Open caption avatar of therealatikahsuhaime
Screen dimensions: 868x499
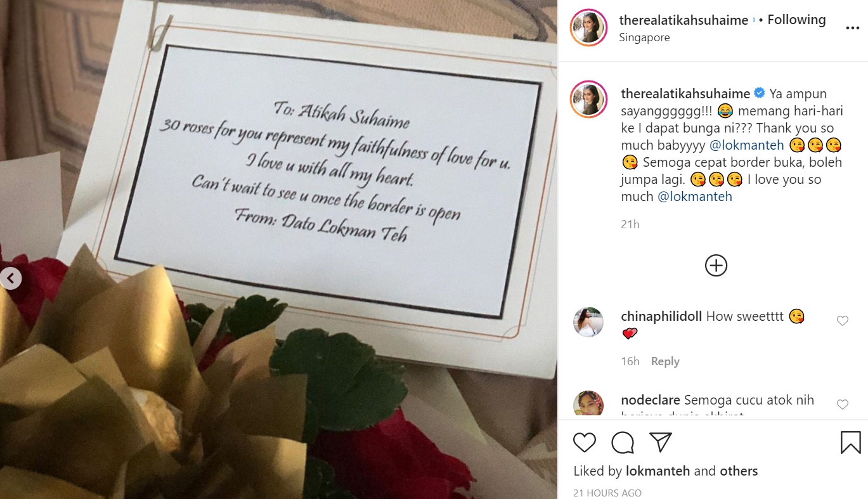click(589, 100)
